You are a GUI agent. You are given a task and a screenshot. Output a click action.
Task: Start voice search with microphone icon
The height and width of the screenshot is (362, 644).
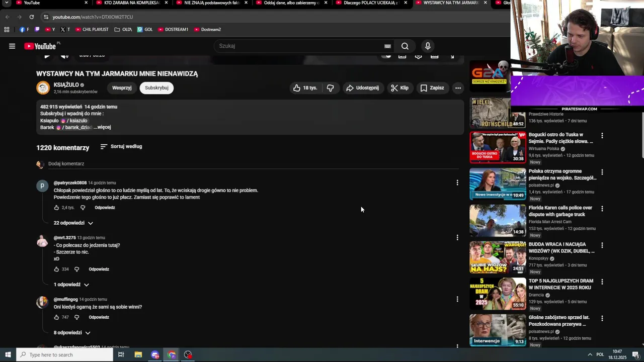coord(428,46)
